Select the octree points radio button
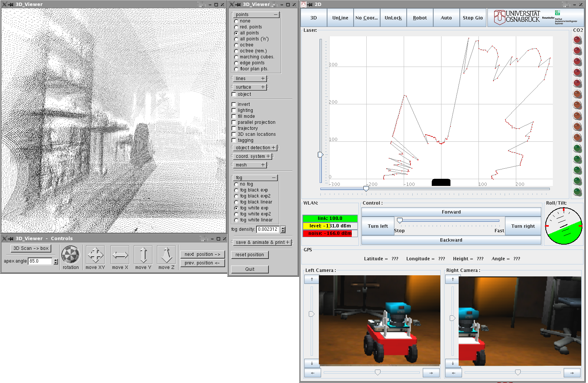The height and width of the screenshot is (383, 588). pos(236,45)
